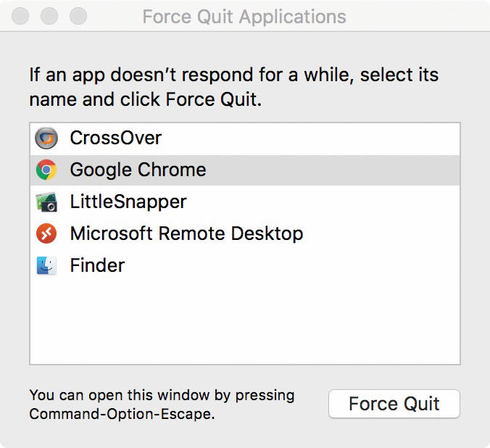This screenshot has height=448, width=490.
Task: Click the zoom button in title bar
Action: (78, 16)
